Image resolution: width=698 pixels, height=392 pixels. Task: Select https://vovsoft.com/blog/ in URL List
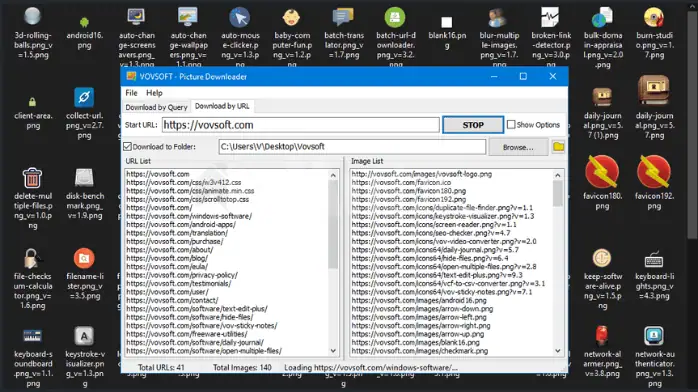(x=167, y=259)
